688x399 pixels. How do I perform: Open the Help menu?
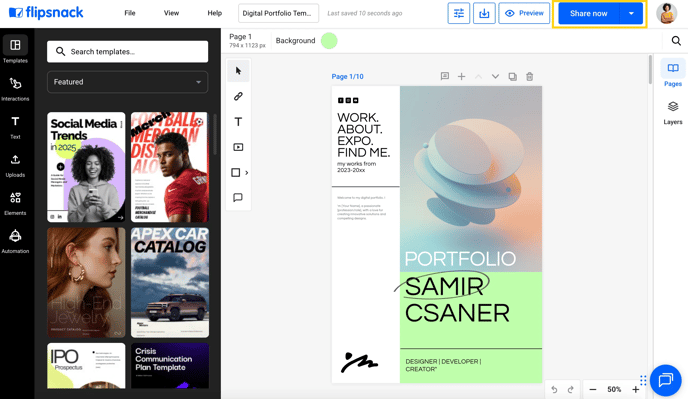tap(215, 13)
